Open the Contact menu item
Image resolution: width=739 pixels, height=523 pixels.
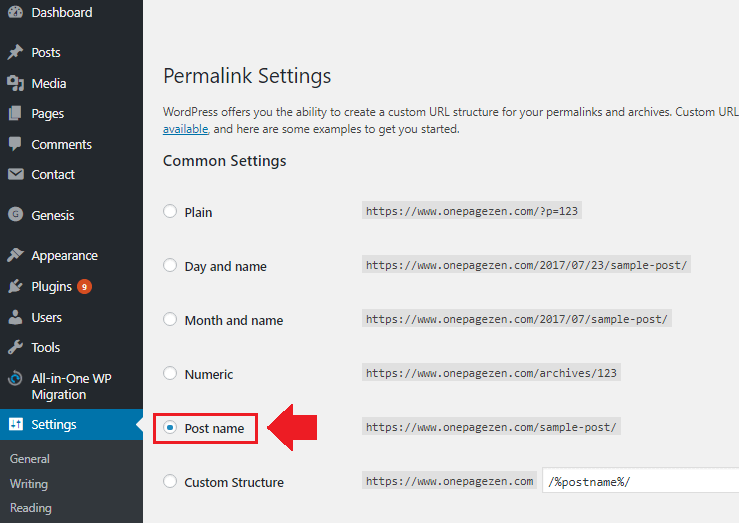point(53,174)
